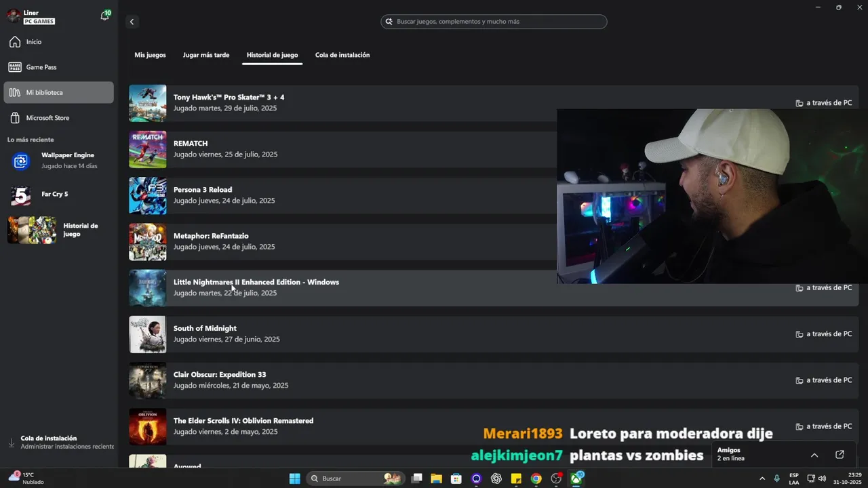The image size is (868, 488).
Task: Click the Persona 3 Reload title
Action: click(203, 190)
